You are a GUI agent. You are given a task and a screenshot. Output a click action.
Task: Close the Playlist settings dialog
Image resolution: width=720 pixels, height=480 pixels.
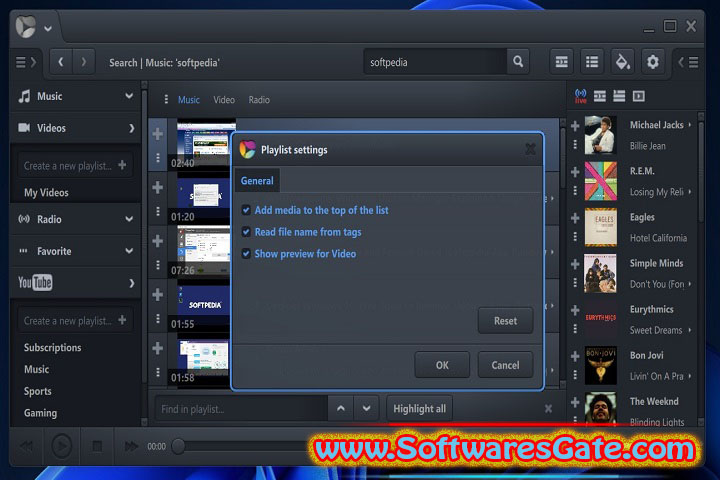pyautogui.click(x=530, y=149)
